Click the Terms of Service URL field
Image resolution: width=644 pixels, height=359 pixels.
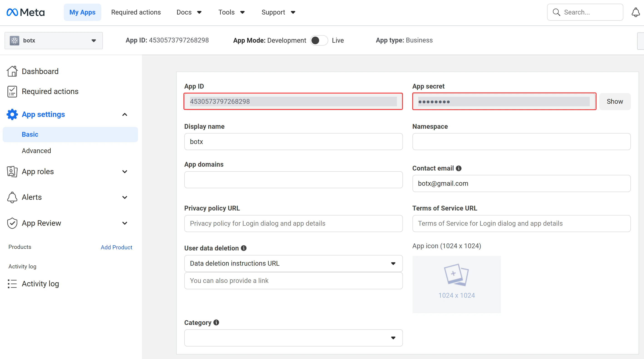coord(521,223)
